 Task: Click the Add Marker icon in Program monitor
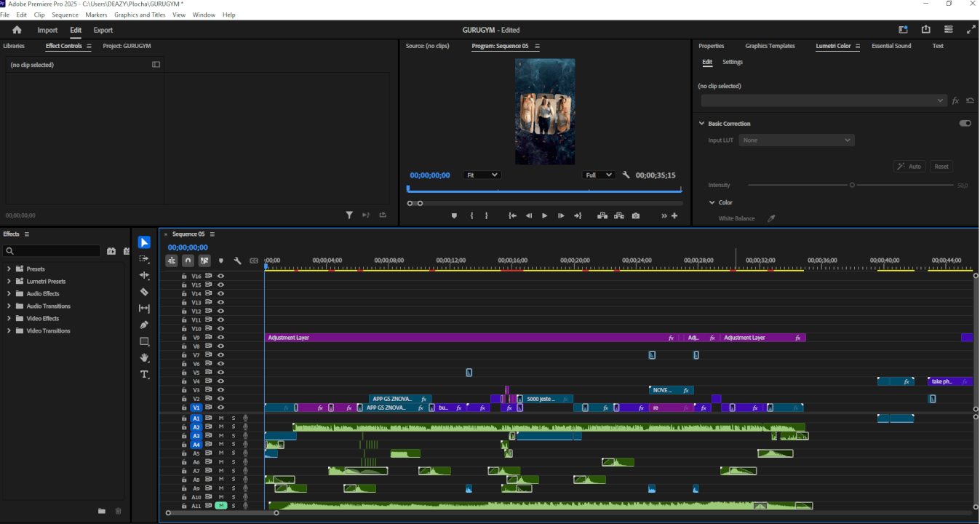(455, 215)
